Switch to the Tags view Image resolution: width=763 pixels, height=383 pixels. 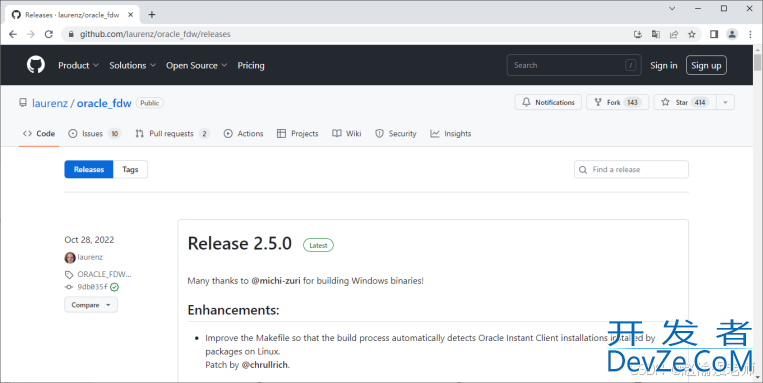click(x=130, y=169)
